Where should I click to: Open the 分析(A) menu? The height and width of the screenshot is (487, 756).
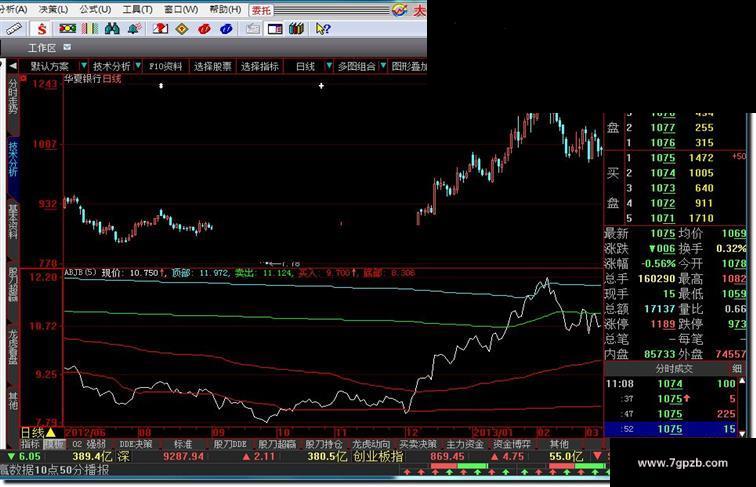tap(13, 9)
